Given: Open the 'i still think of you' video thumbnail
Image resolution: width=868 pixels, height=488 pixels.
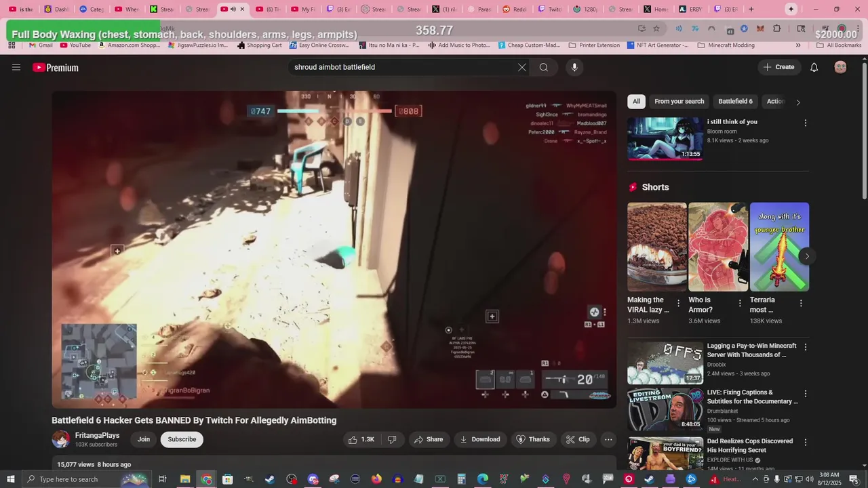Looking at the screenshot, I should 665,138.
